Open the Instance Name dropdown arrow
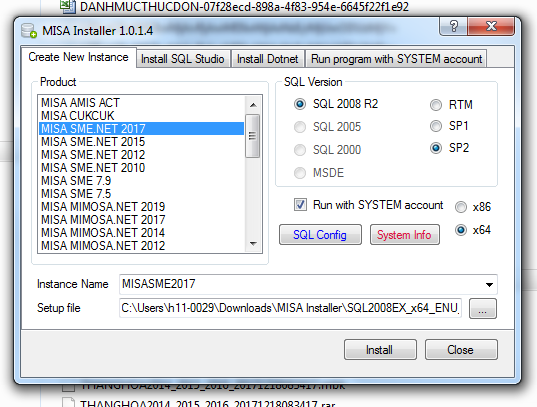 coord(489,285)
